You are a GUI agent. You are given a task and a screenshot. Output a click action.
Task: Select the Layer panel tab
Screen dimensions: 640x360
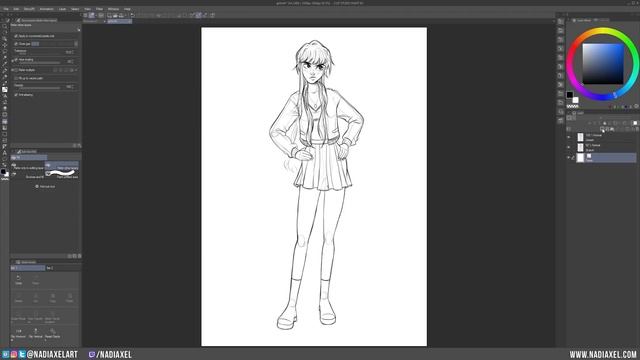[578, 113]
